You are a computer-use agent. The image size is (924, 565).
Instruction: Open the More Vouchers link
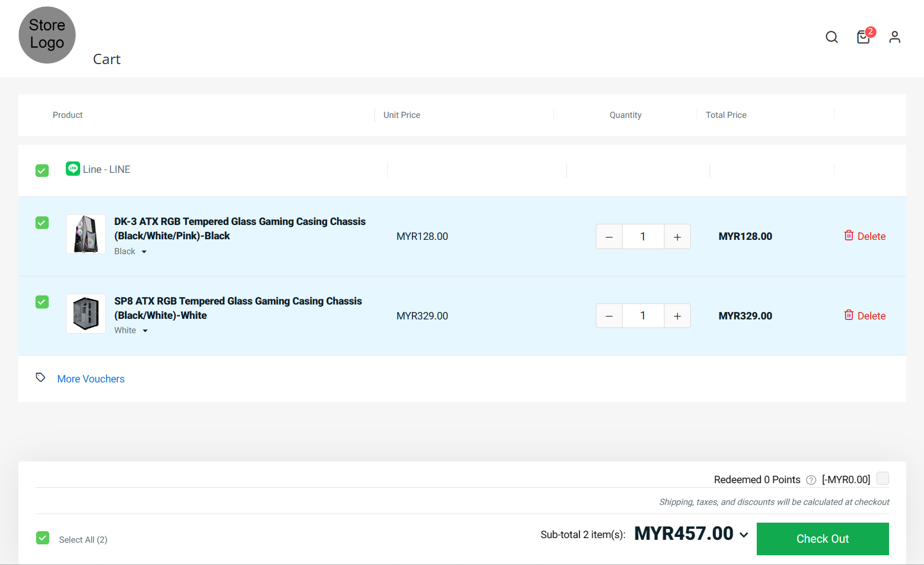tap(91, 379)
